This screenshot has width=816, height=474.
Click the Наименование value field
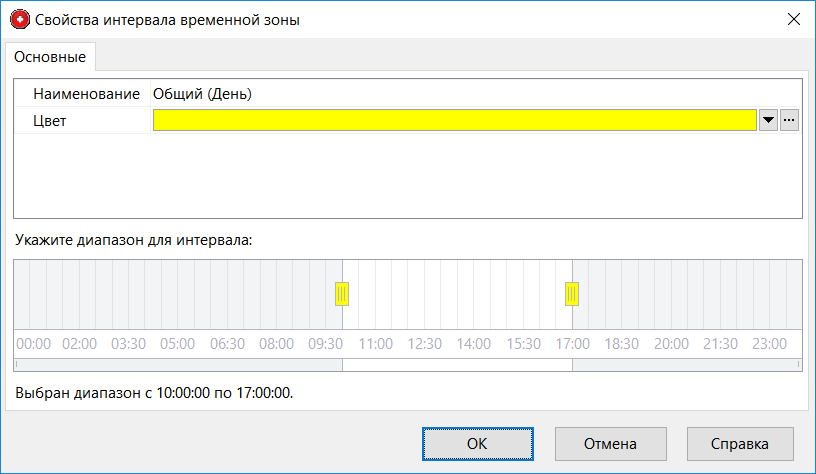(x=474, y=94)
